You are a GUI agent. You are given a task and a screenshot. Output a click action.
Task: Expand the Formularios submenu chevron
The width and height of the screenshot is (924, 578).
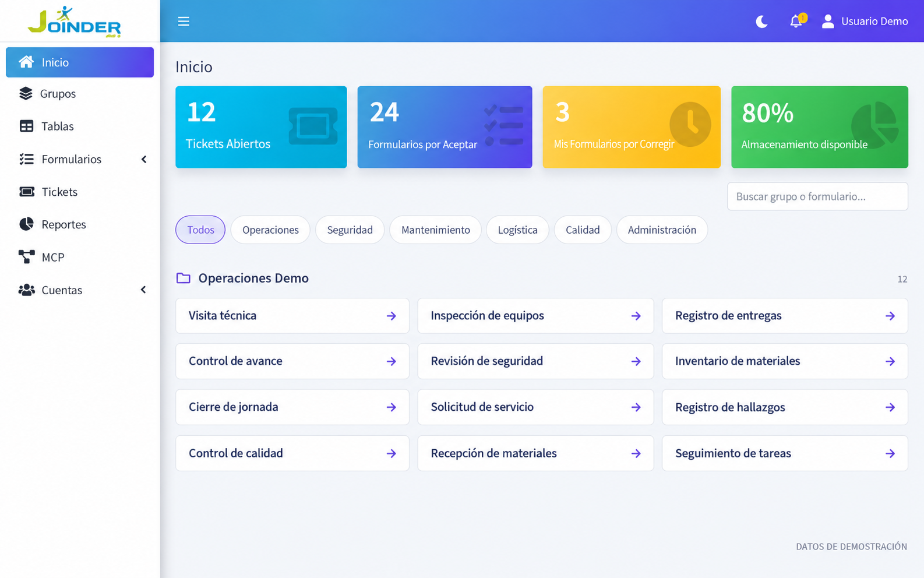point(144,159)
